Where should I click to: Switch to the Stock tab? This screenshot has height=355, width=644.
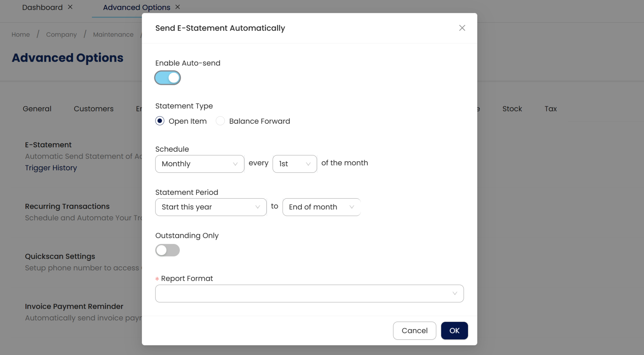[x=512, y=109]
